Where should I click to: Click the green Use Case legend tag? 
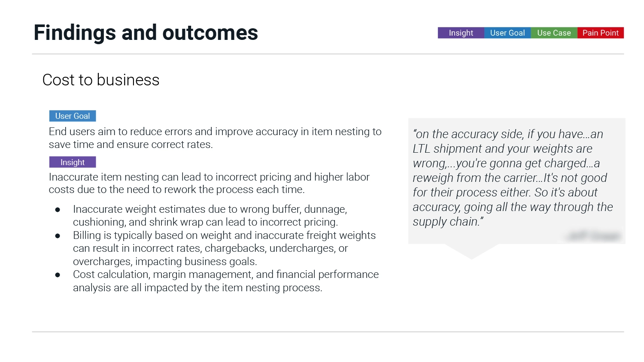554,33
